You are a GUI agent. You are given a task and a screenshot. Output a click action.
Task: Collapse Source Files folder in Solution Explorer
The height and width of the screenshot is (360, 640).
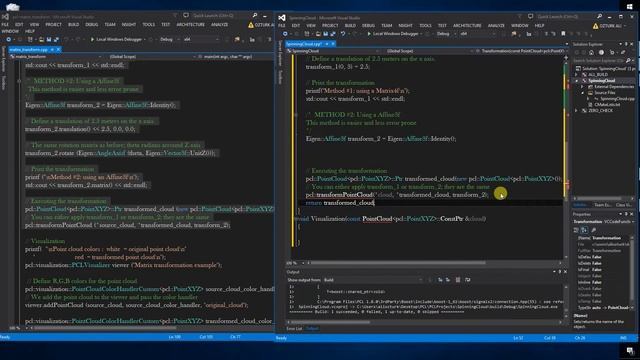click(582, 93)
